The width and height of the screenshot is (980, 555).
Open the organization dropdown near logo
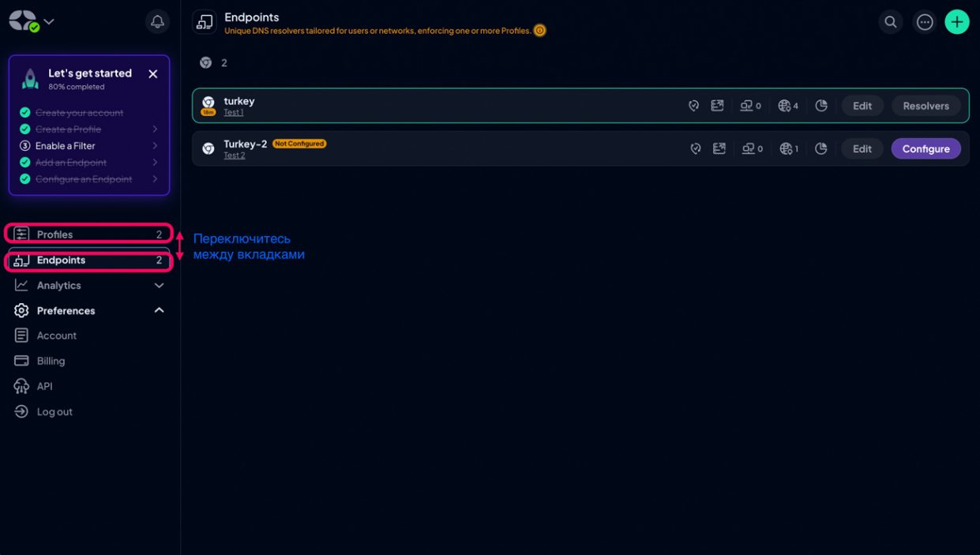[49, 22]
